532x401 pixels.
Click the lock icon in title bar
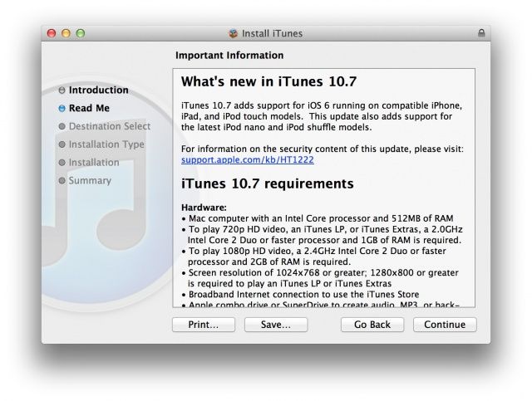coord(481,33)
